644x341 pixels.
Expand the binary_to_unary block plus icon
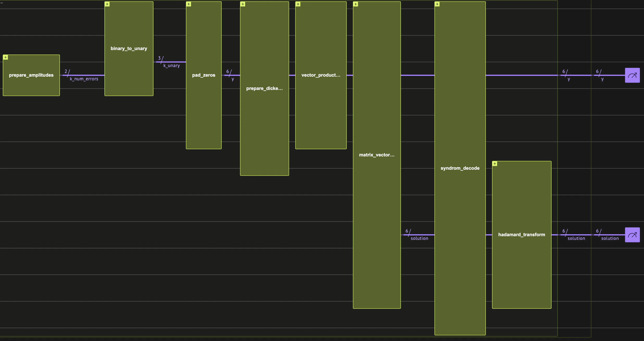(107, 4)
